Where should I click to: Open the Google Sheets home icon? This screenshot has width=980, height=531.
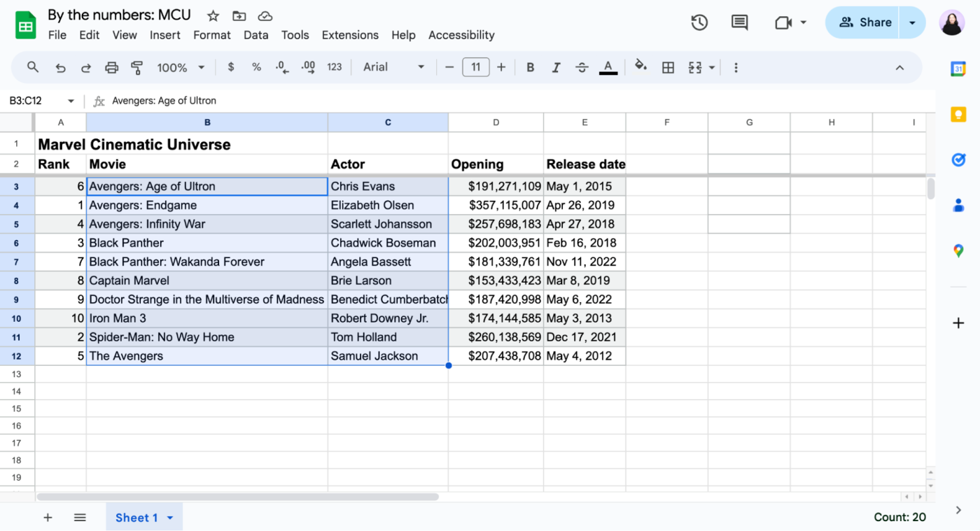tap(26, 26)
